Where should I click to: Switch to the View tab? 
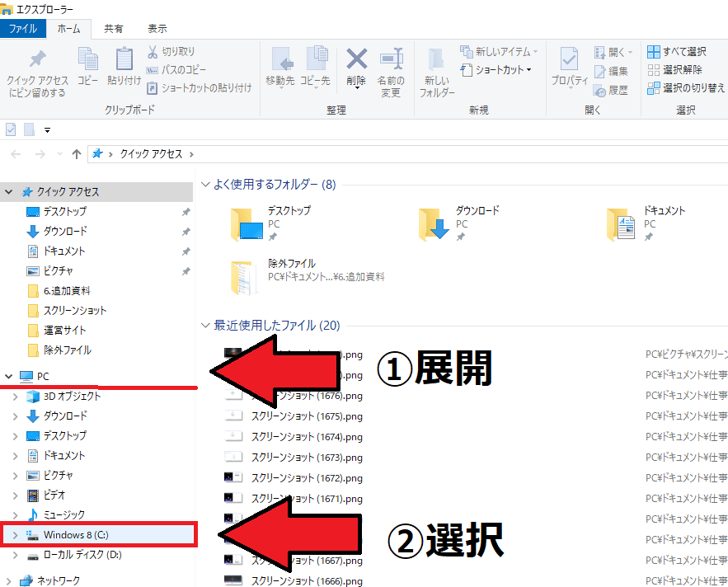[x=157, y=28]
